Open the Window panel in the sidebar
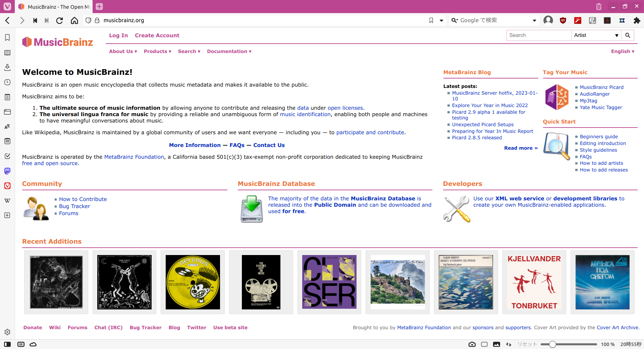This screenshot has width=644, height=349. click(7, 112)
